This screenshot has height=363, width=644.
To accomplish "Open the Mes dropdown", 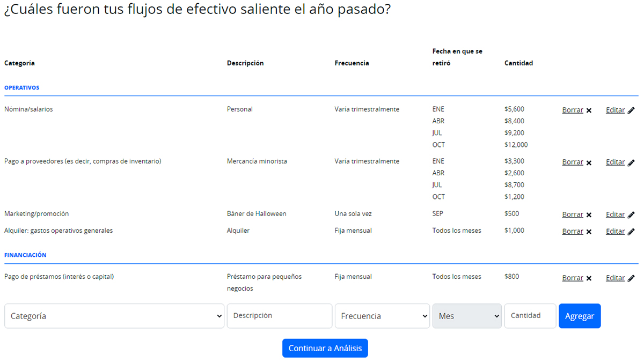I will point(467,316).
